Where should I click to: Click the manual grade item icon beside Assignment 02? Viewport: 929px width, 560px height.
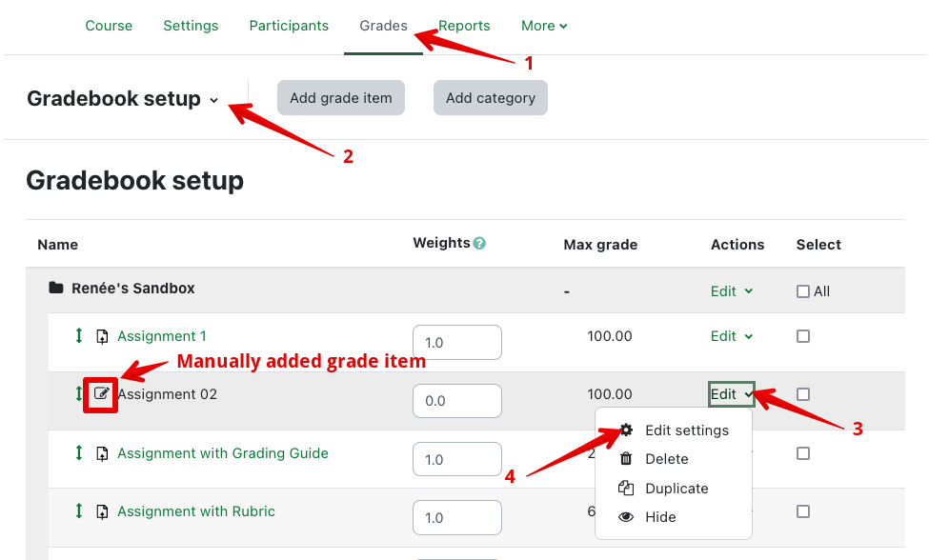pyautogui.click(x=102, y=394)
